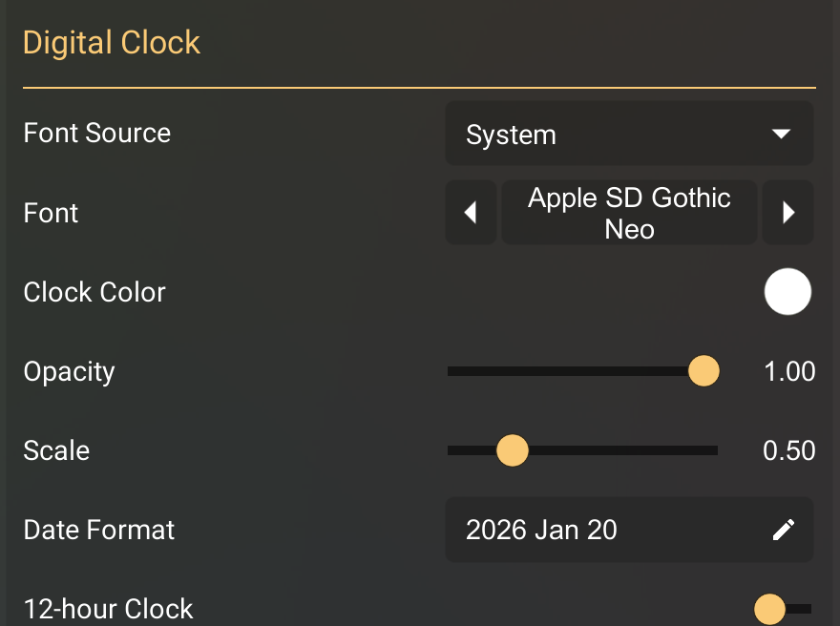840x626 pixels.
Task: Select the Apple SD Gothic Neo font name
Action: (x=629, y=213)
